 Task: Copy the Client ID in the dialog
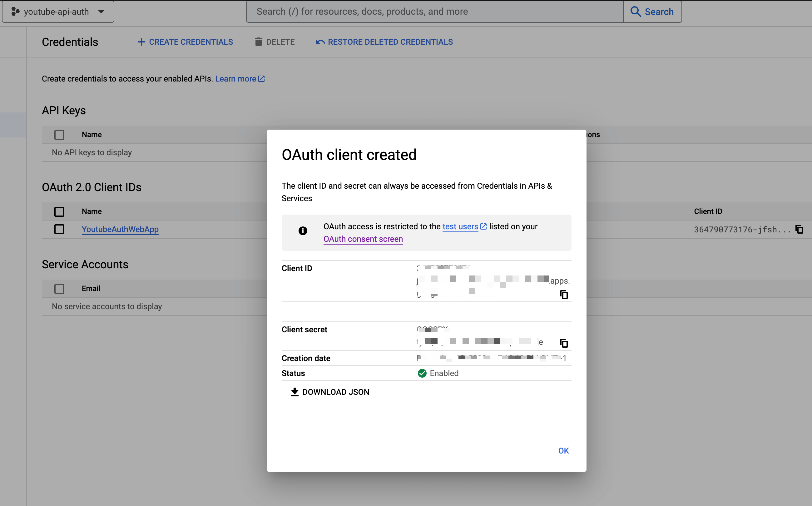click(564, 295)
